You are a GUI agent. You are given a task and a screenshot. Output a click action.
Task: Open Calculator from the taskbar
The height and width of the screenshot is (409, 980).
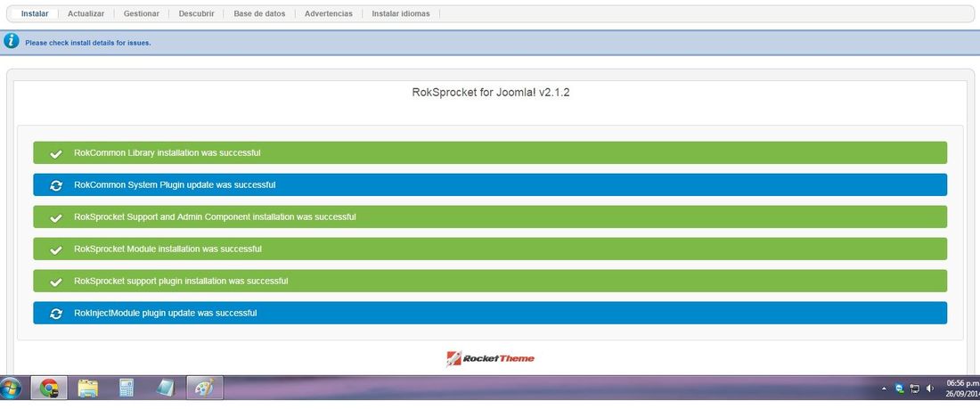pyautogui.click(x=127, y=389)
